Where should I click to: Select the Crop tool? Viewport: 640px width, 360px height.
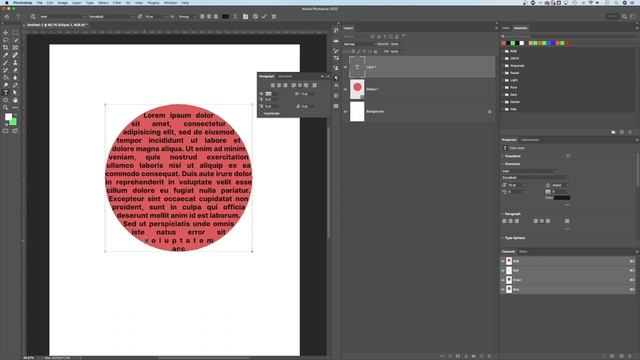[6, 48]
